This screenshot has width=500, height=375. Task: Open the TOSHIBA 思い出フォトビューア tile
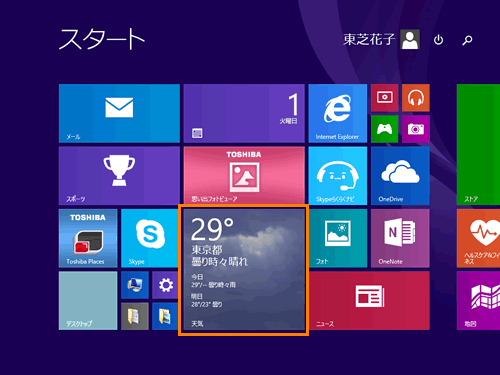244,175
